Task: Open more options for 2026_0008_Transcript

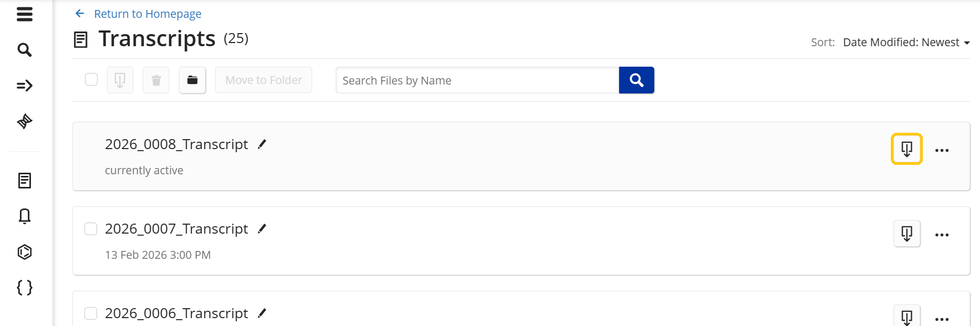Action: (x=942, y=151)
